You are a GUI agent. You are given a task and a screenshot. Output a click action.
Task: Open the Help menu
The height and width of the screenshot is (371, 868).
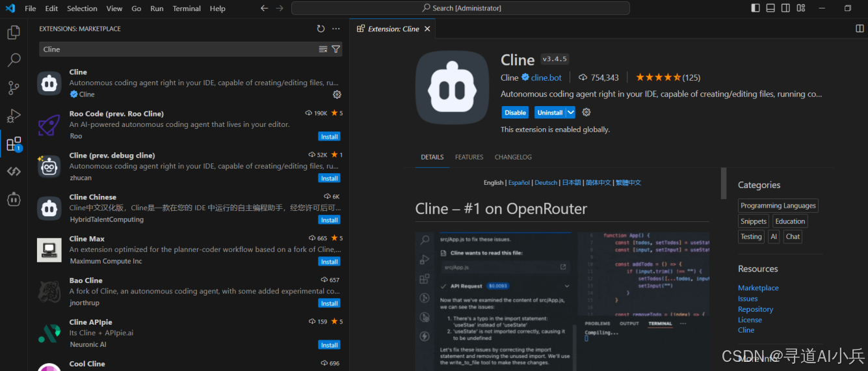pos(218,8)
